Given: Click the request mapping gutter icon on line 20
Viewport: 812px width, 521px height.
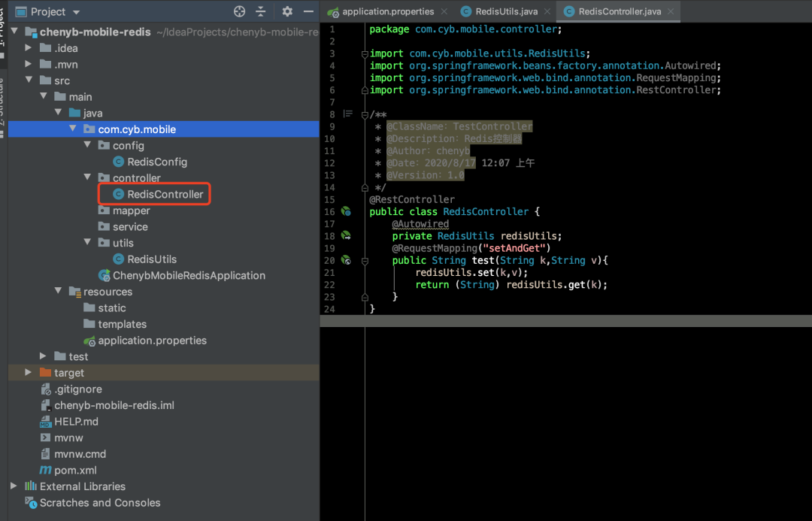Looking at the screenshot, I should click(x=346, y=260).
